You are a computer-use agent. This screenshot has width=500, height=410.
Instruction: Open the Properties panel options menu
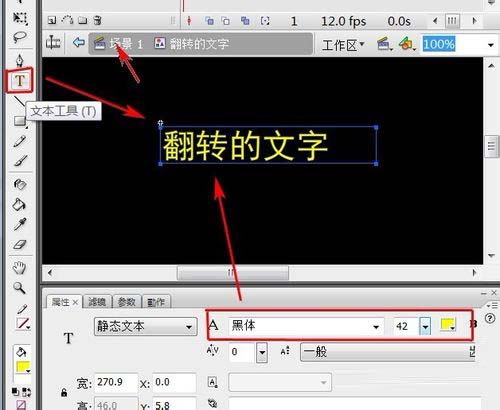[492, 305]
